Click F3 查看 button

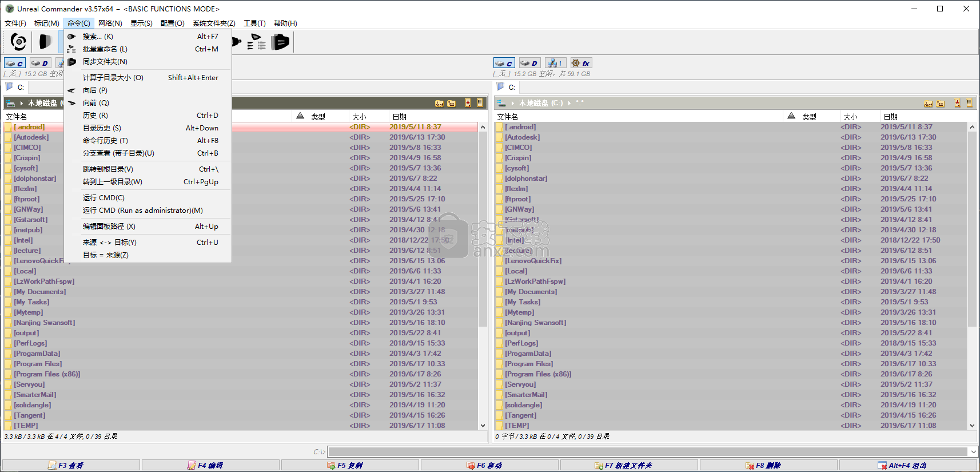click(x=71, y=466)
